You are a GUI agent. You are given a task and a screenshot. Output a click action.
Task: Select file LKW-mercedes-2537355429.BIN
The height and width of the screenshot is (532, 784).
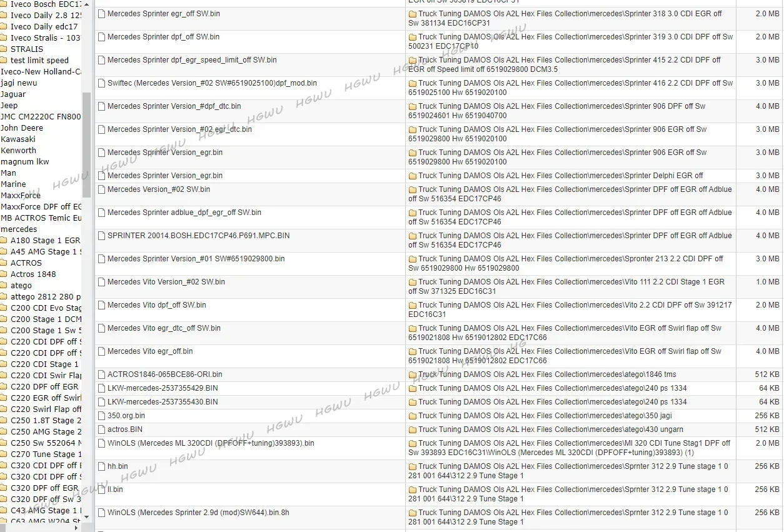pyautogui.click(x=163, y=388)
